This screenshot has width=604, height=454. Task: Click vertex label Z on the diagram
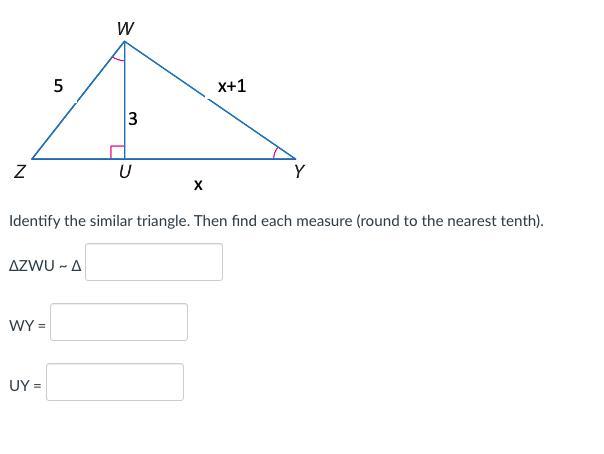click(x=20, y=171)
